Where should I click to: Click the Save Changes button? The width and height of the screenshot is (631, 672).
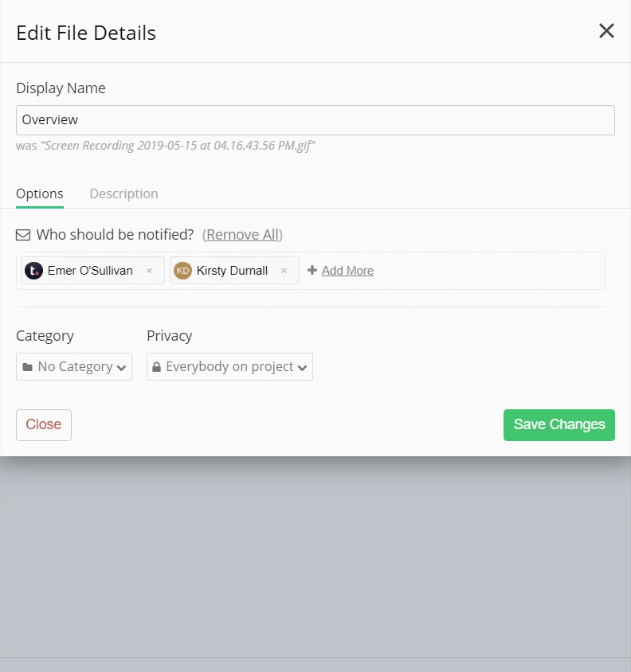click(x=559, y=425)
